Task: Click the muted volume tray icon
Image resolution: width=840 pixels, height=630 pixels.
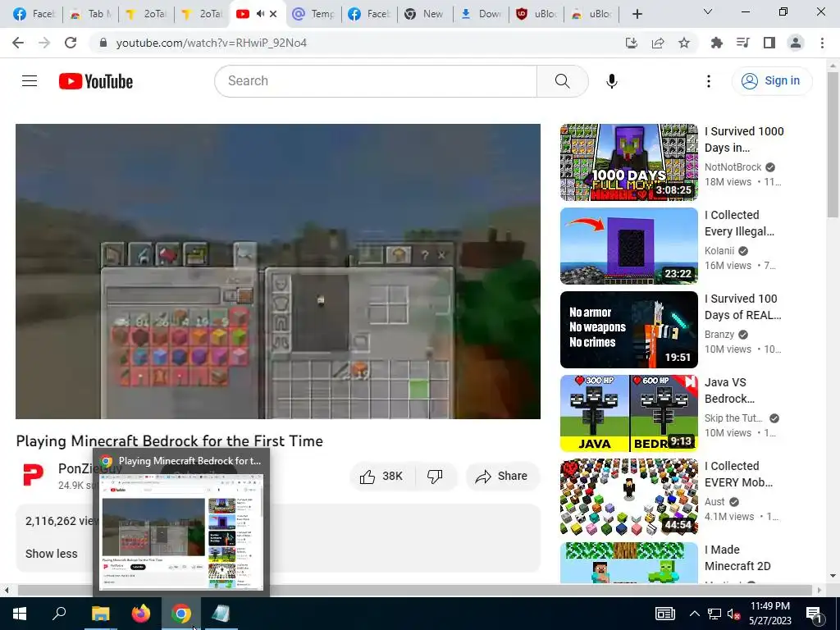Action: (733, 614)
